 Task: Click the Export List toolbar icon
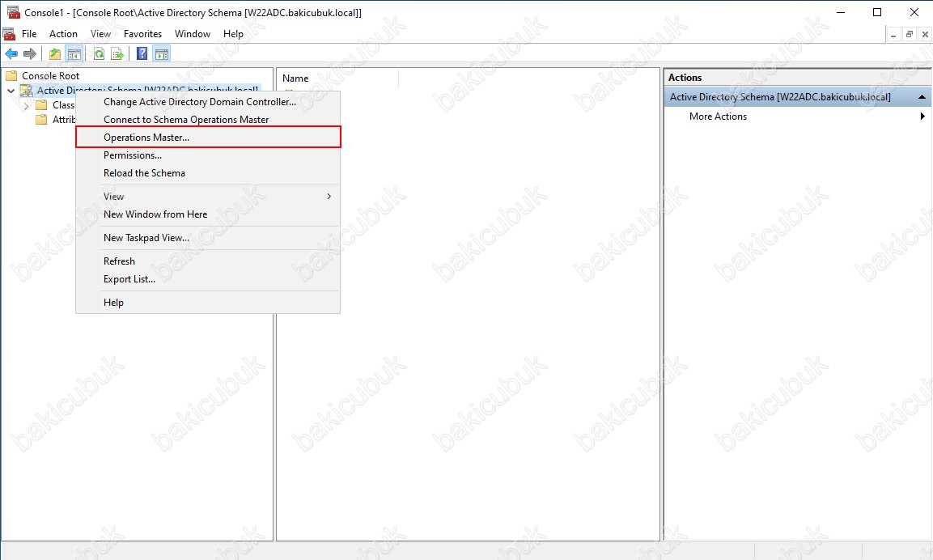(118, 54)
